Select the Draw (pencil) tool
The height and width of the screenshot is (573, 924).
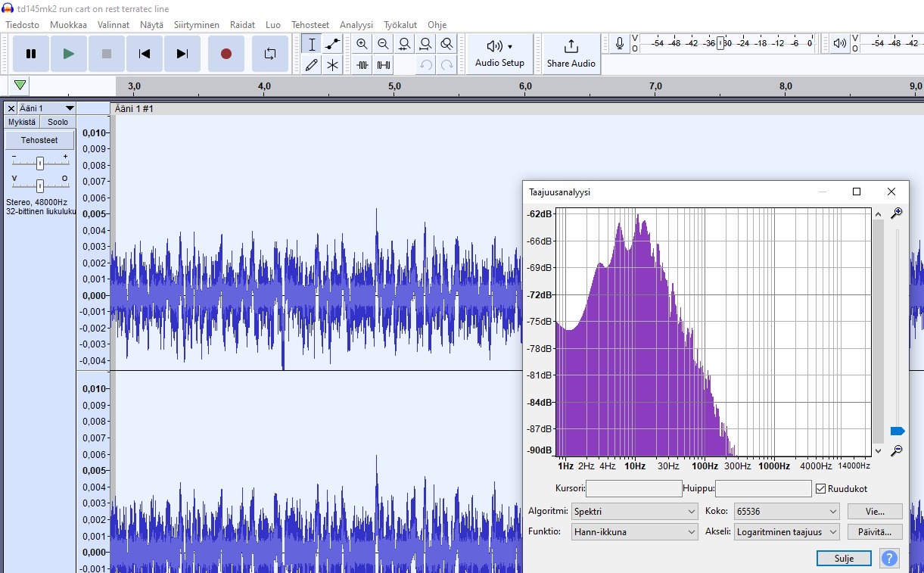pyautogui.click(x=311, y=65)
